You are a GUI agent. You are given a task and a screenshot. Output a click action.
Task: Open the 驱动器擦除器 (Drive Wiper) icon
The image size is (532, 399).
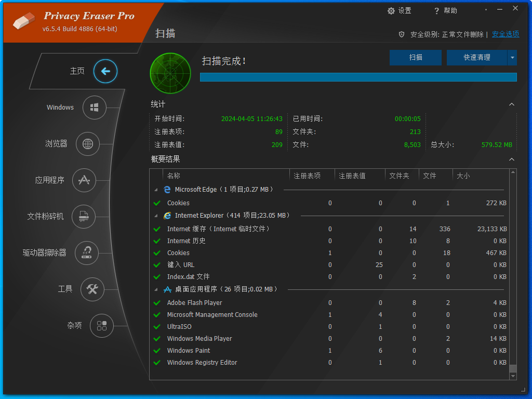click(87, 253)
